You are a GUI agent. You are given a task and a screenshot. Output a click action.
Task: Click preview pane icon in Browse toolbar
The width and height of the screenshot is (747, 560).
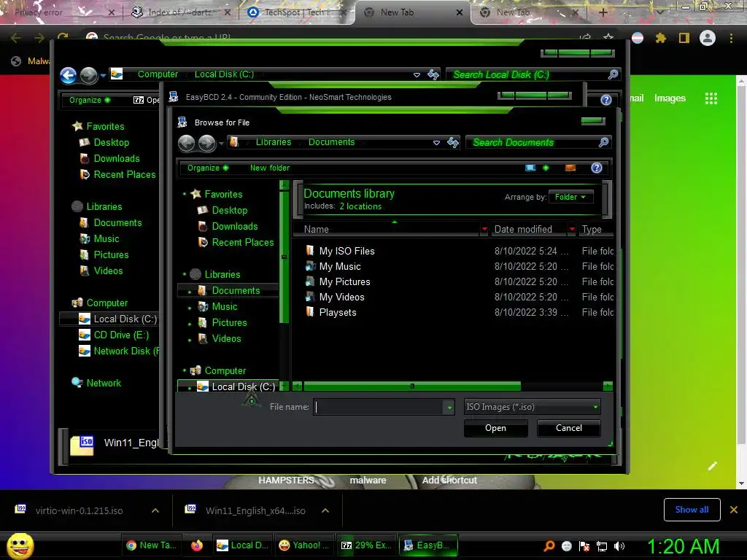[570, 168]
